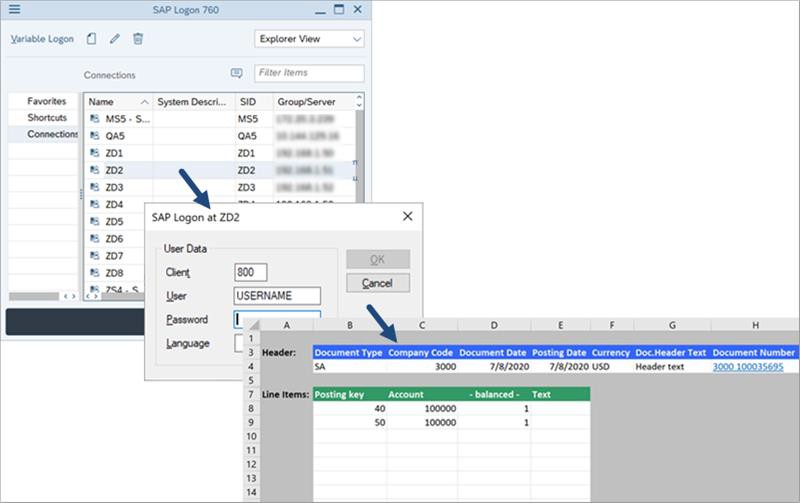Click the Group/Server column header
The height and width of the screenshot is (503, 800).
(x=314, y=102)
